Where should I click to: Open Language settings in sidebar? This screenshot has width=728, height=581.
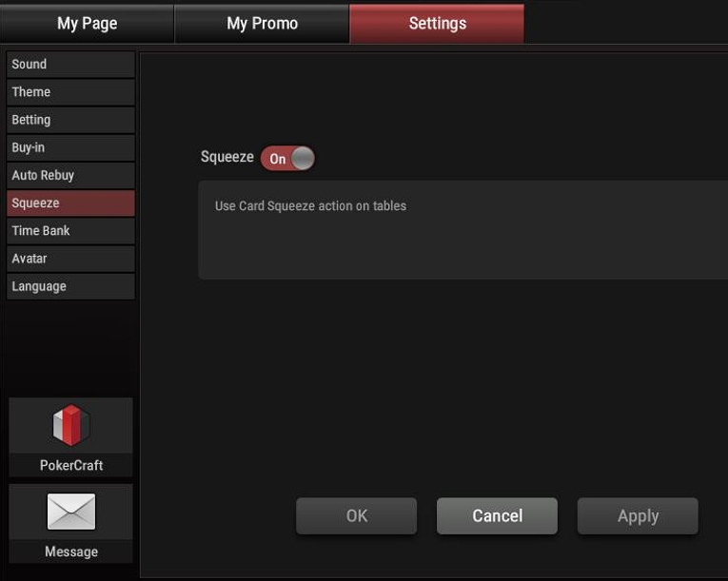pyautogui.click(x=70, y=286)
